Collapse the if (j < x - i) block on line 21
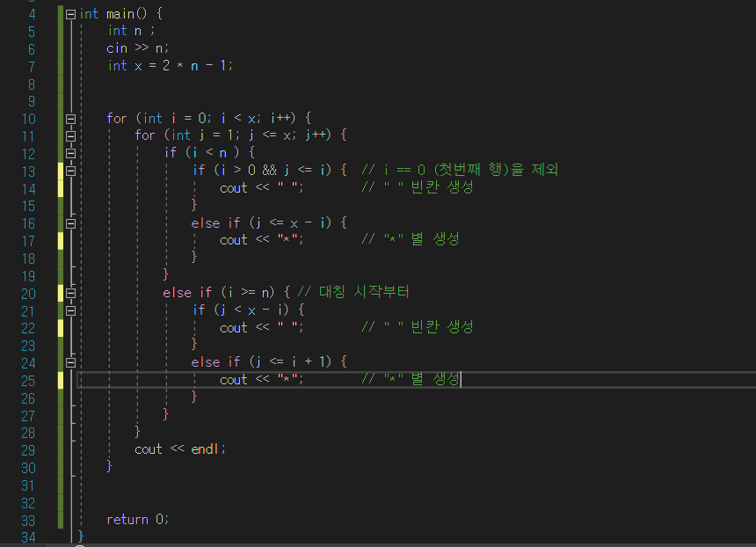Viewport: 756px width, 547px height. 71,310
